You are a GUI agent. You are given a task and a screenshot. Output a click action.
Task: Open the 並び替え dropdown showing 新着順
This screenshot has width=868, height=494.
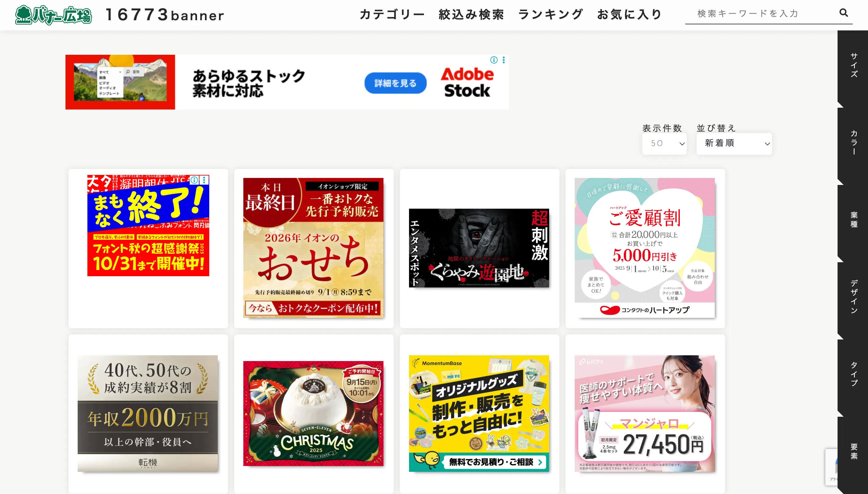tap(734, 144)
